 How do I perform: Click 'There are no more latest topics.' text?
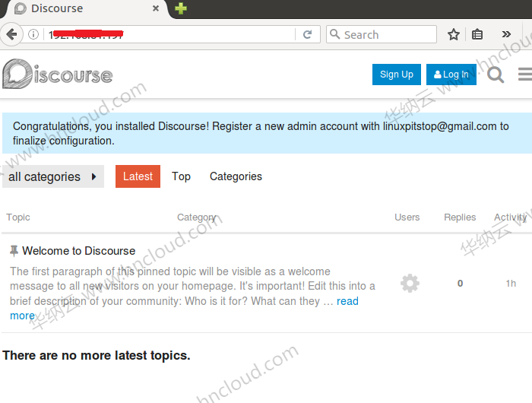[97, 355]
